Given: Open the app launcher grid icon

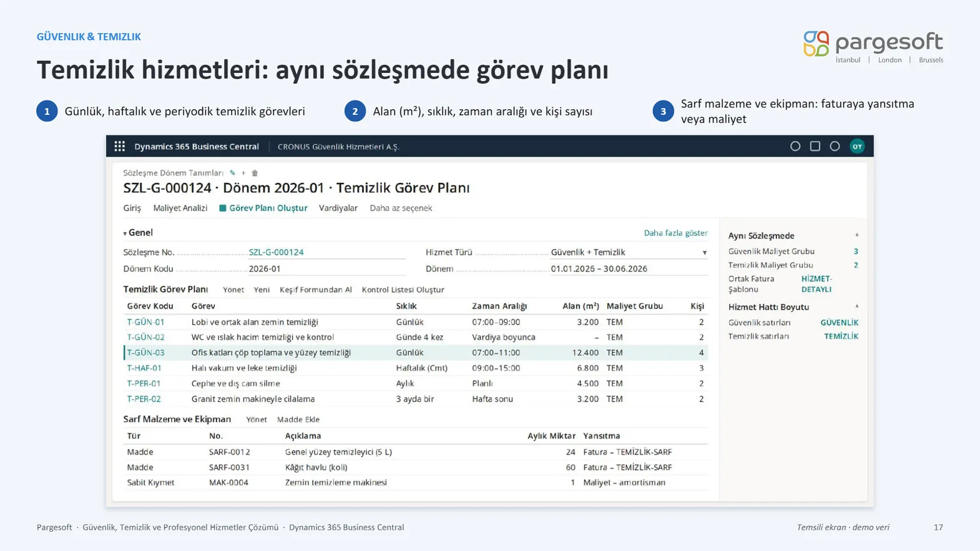Looking at the screenshot, I should [120, 146].
